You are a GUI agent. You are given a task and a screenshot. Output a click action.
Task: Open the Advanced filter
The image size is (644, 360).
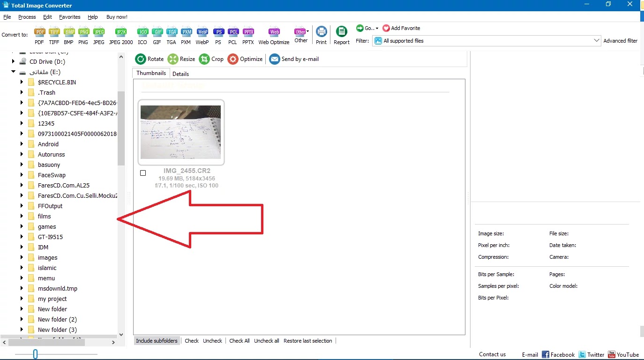tap(621, 41)
